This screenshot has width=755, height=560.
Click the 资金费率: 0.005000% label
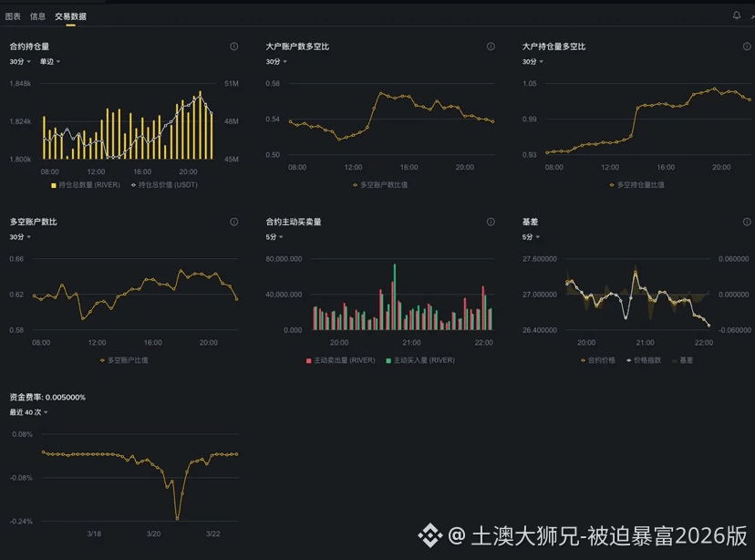(x=47, y=397)
